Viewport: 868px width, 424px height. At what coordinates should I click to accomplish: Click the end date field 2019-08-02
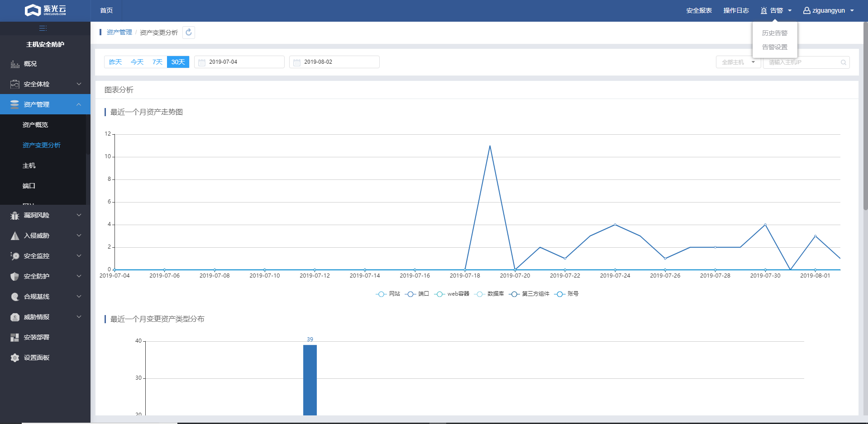tap(334, 62)
